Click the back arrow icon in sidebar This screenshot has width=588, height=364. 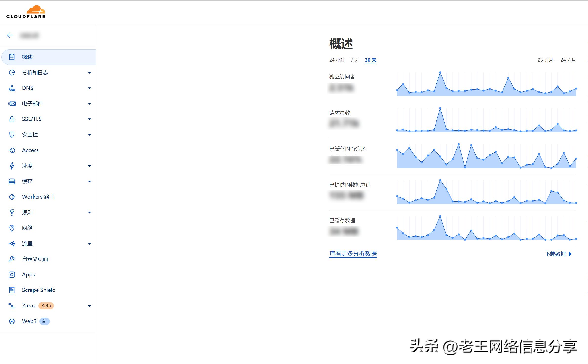tap(10, 35)
